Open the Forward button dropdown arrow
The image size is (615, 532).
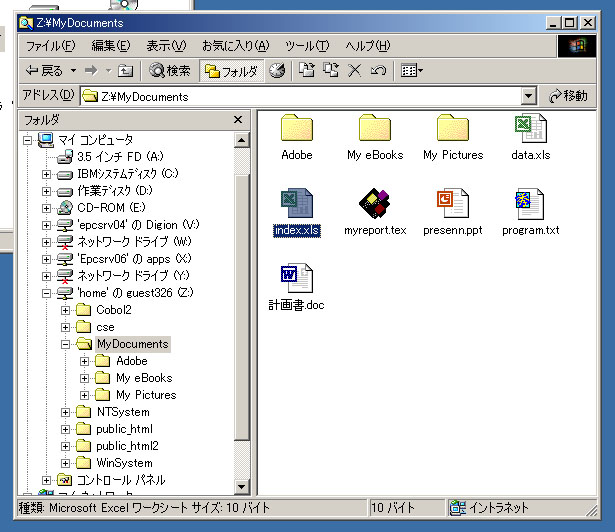109,71
